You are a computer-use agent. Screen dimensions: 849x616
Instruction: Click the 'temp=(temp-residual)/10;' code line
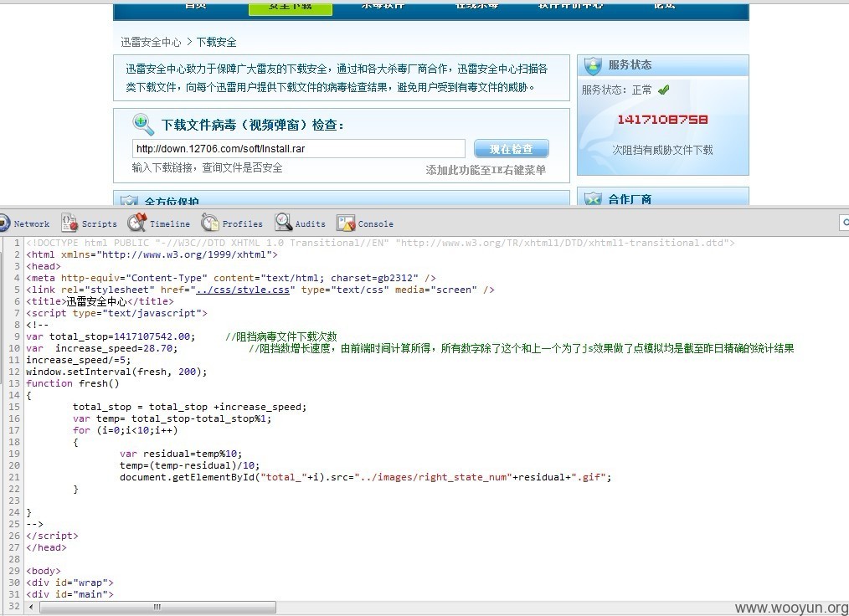(189, 465)
